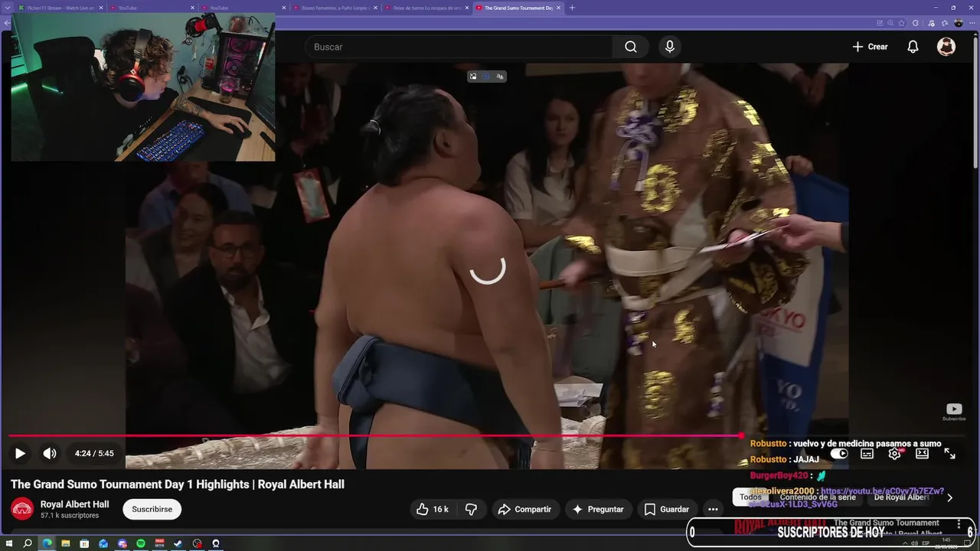
Task: Share the video via Compartir
Action: (x=524, y=509)
